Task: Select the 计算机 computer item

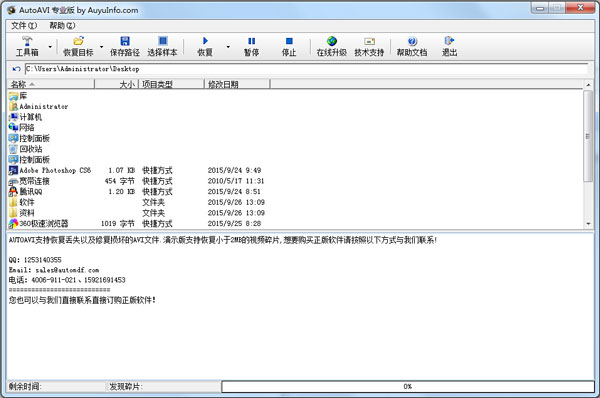Action: pos(25,117)
